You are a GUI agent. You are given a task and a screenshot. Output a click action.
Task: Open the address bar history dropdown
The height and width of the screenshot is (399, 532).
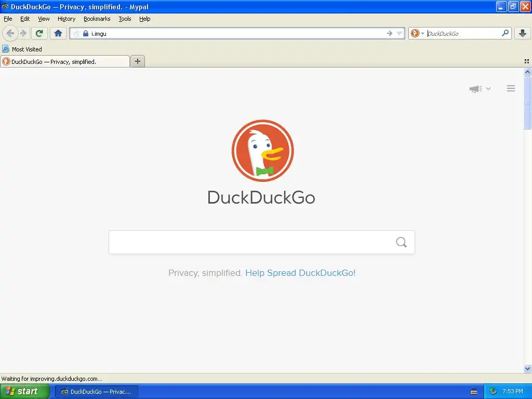(400, 33)
